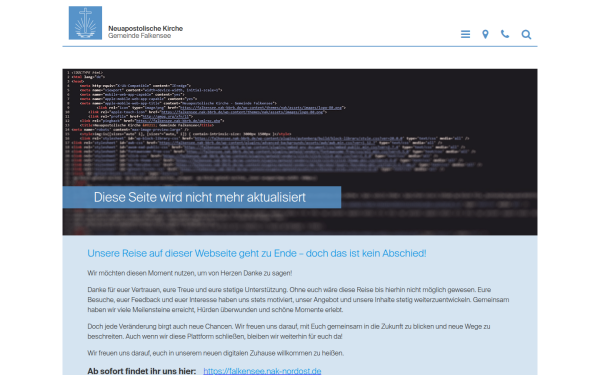Screen dimensions: 600x375
Task: Open the search magnifier icon
Action: tap(526, 34)
